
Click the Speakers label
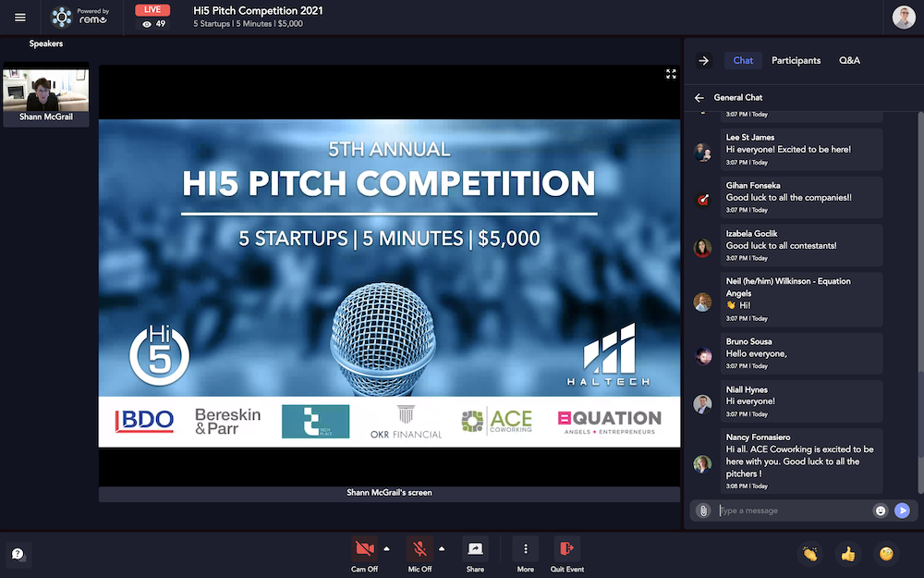click(46, 43)
